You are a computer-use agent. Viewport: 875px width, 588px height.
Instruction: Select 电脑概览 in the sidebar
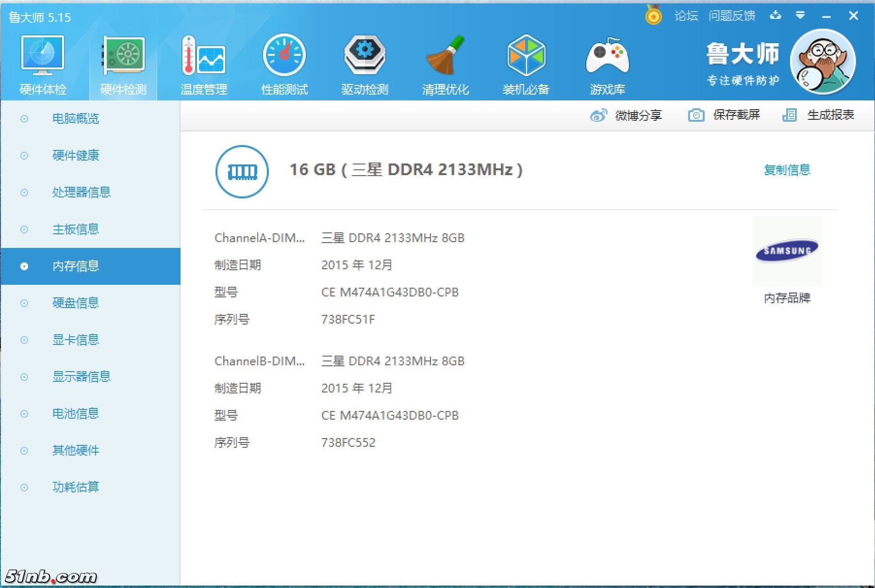[76, 119]
